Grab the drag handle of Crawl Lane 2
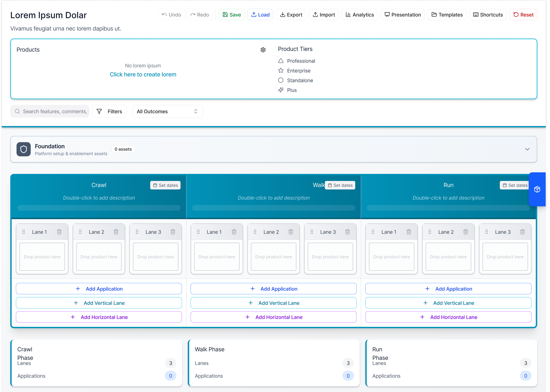Screen dimensions: 550x392 (81, 232)
